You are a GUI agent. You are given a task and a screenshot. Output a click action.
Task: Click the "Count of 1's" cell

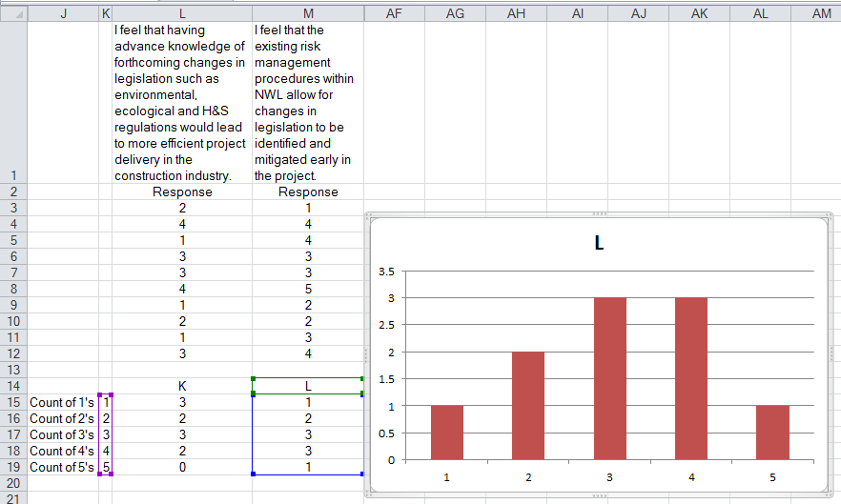pyautogui.click(x=63, y=403)
